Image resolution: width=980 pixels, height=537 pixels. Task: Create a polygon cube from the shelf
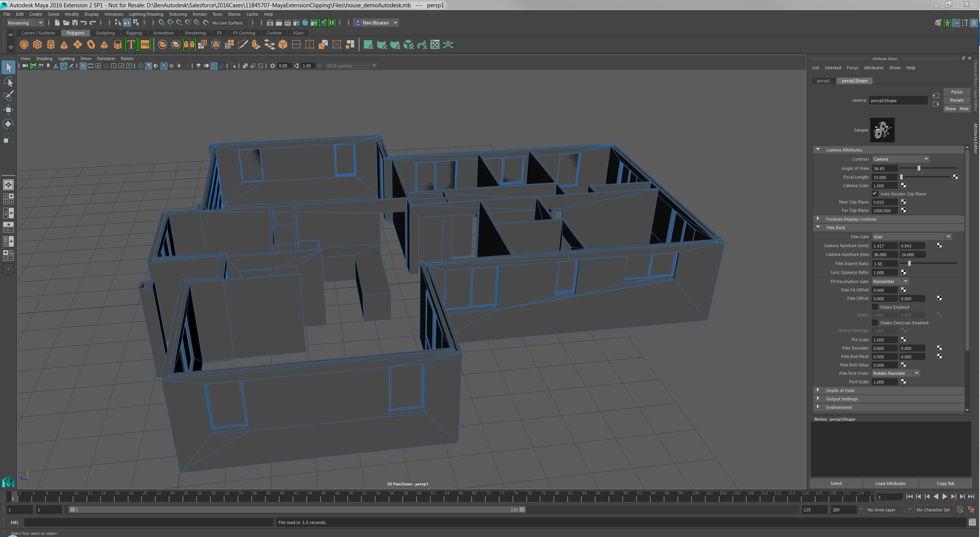[x=37, y=45]
